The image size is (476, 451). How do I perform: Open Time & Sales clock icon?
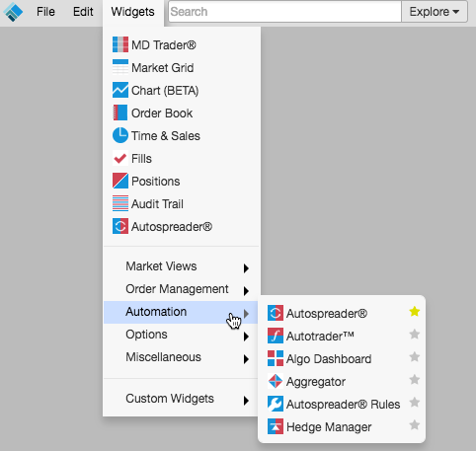120,135
